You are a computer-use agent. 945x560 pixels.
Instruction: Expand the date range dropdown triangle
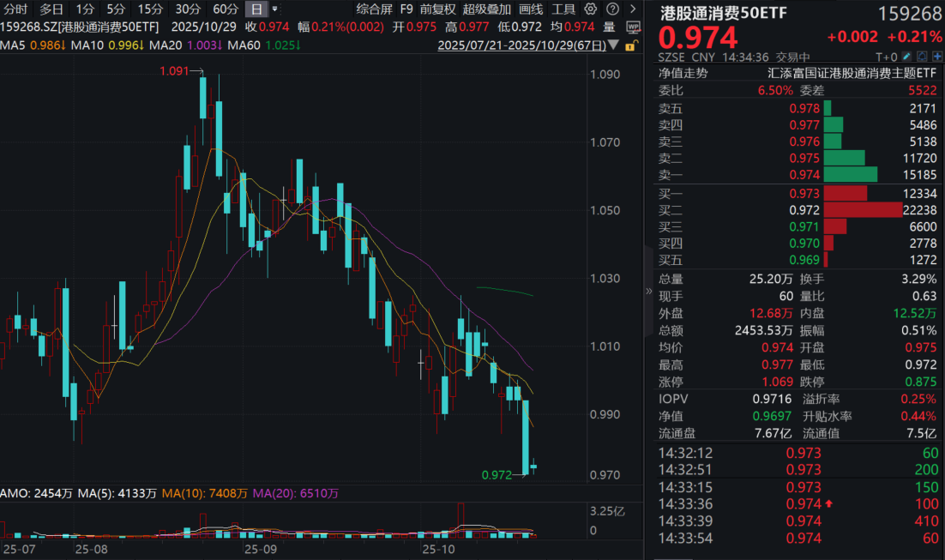[x=612, y=45]
